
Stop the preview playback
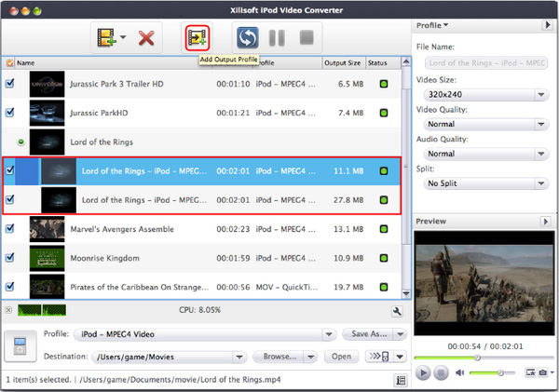441,372
